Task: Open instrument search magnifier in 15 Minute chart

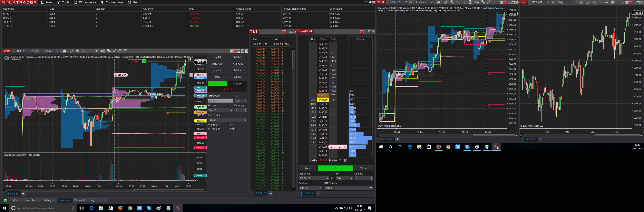Action: (36, 51)
